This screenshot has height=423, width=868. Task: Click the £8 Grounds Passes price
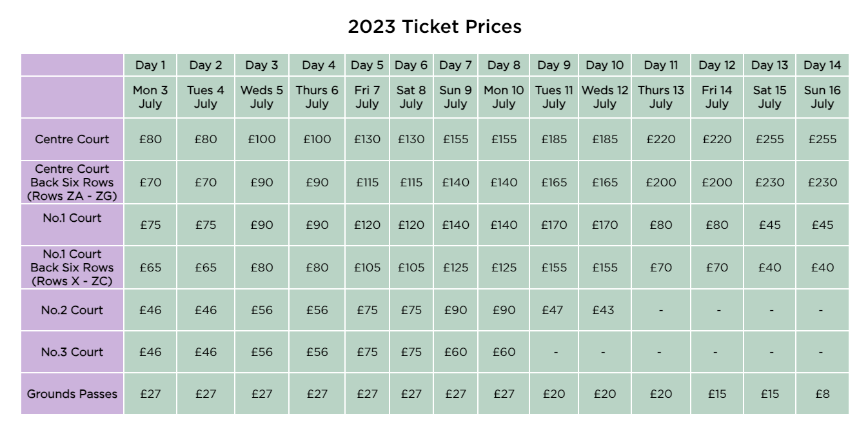[x=822, y=393]
